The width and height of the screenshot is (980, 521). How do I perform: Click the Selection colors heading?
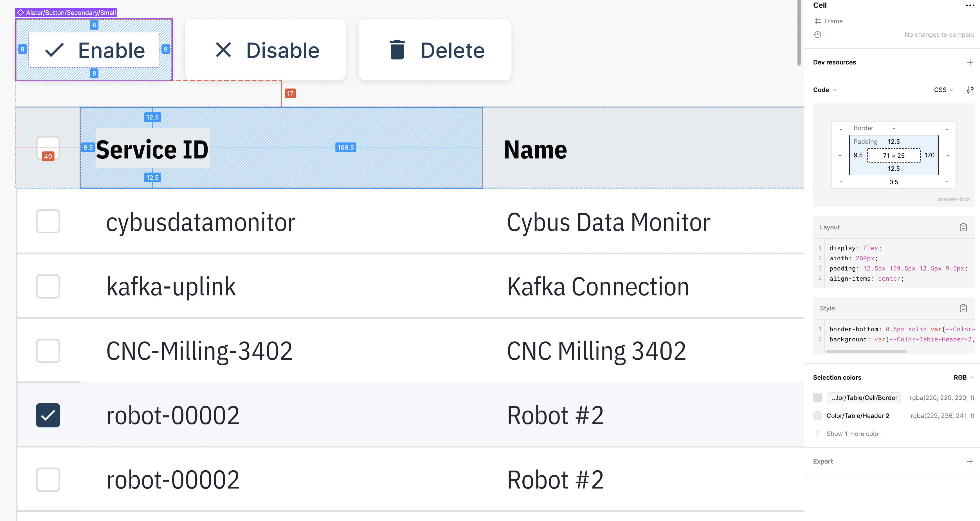click(x=837, y=377)
